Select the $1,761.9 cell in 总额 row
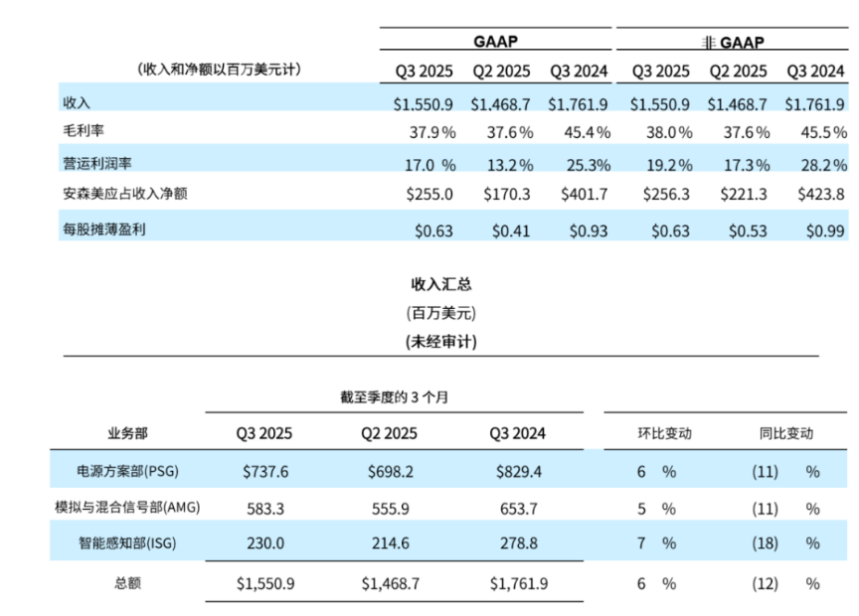Viewport: 859px width, 616px height. pos(518,584)
